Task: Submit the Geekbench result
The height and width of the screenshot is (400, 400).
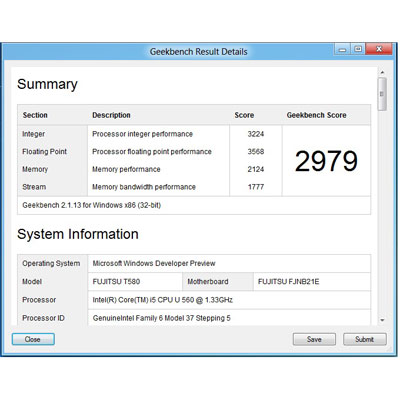Action: click(365, 339)
